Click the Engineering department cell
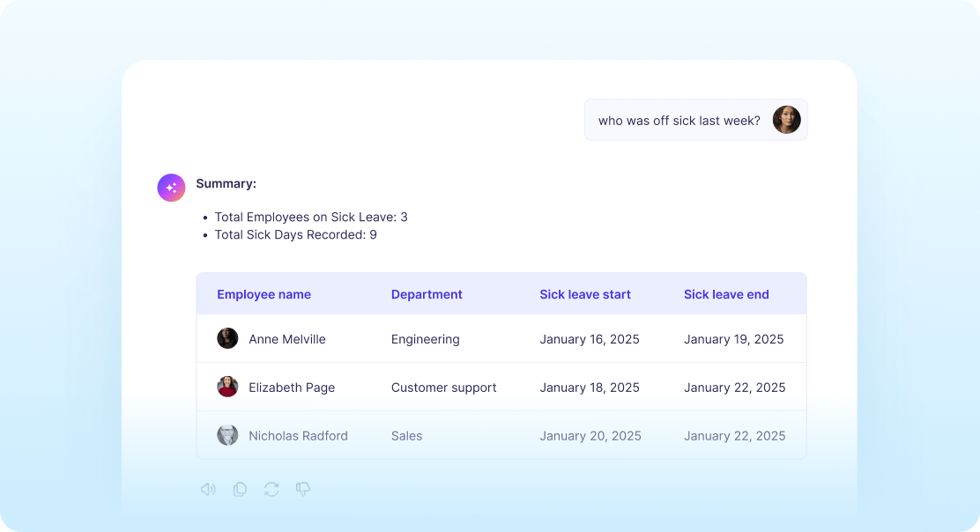980x532 pixels. pyautogui.click(x=425, y=339)
